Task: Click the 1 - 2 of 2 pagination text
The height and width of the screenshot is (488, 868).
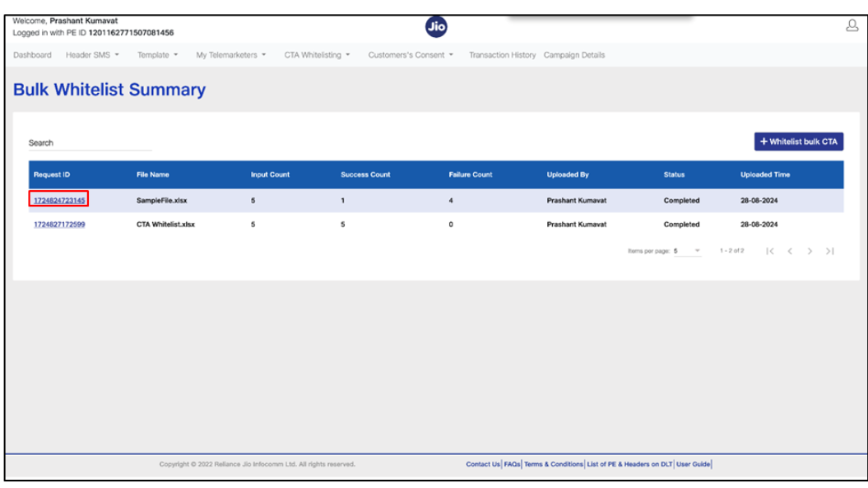Action: click(x=731, y=251)
